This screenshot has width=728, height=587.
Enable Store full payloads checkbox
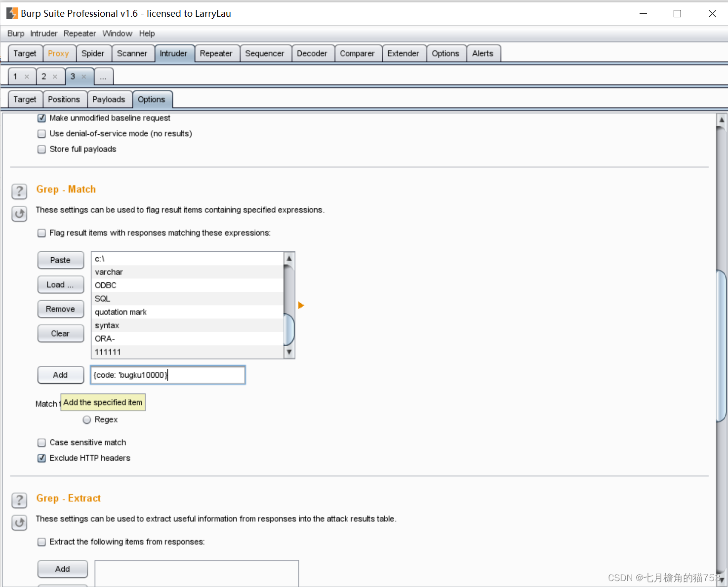pos(42,150)
